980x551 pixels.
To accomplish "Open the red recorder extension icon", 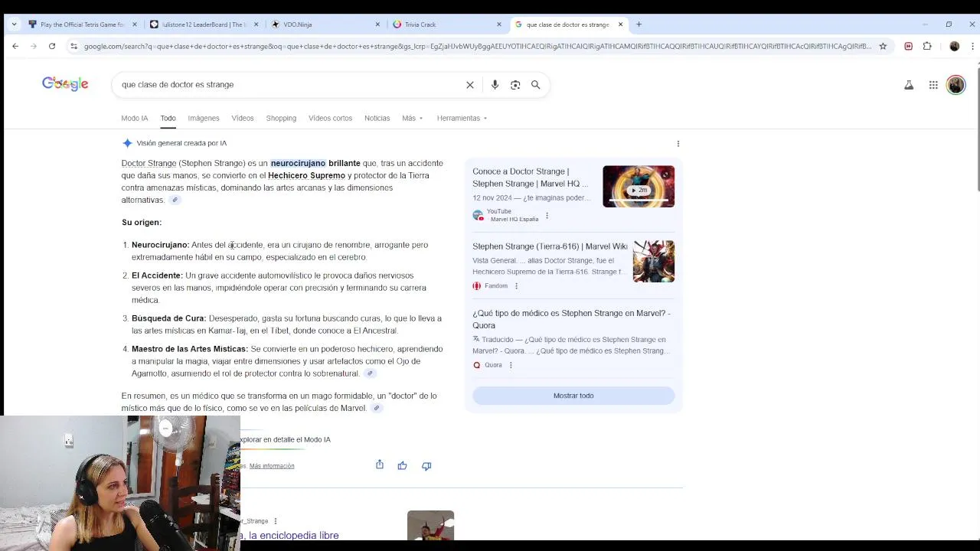I will [909, 46].
